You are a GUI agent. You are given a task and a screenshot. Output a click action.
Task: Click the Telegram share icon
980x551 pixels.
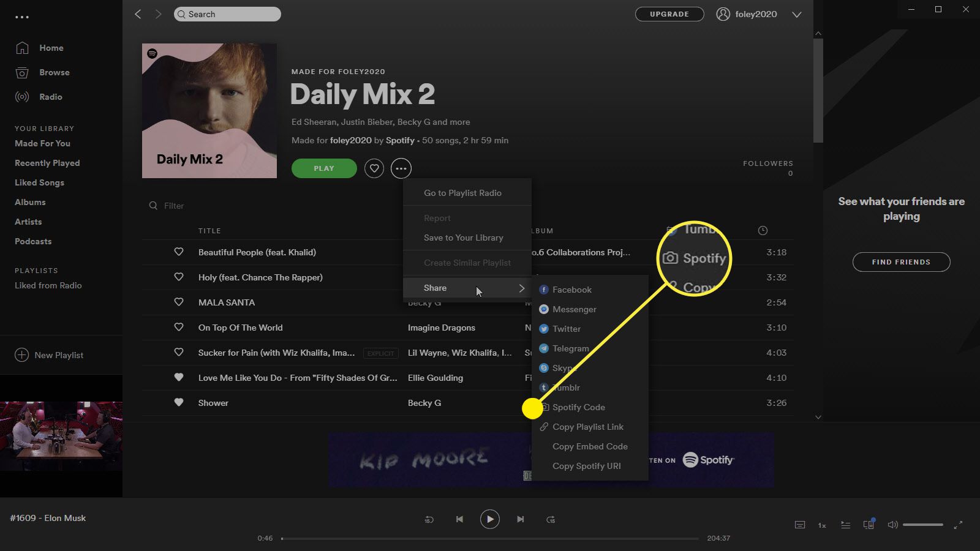(x=543, y=348)
